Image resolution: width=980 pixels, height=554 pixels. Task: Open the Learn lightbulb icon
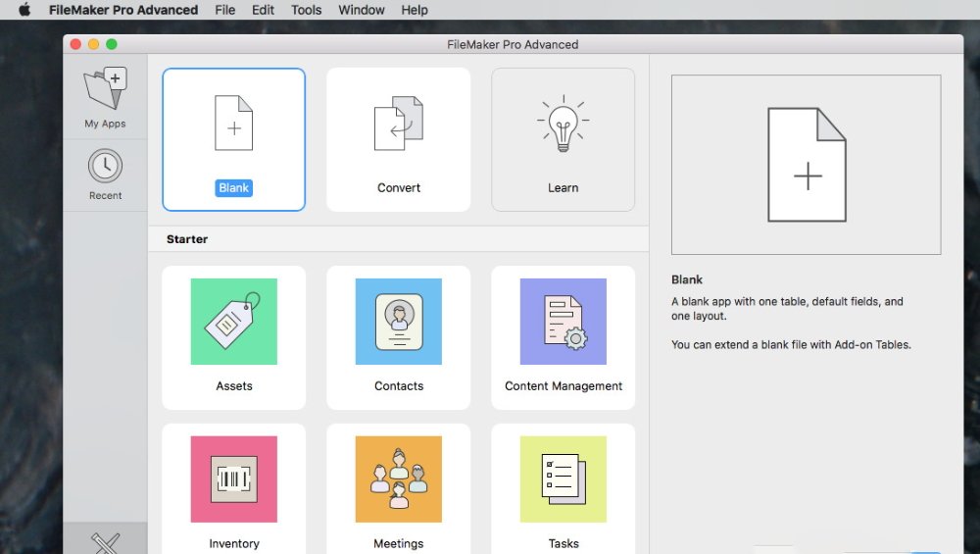(x=563, y=124)
